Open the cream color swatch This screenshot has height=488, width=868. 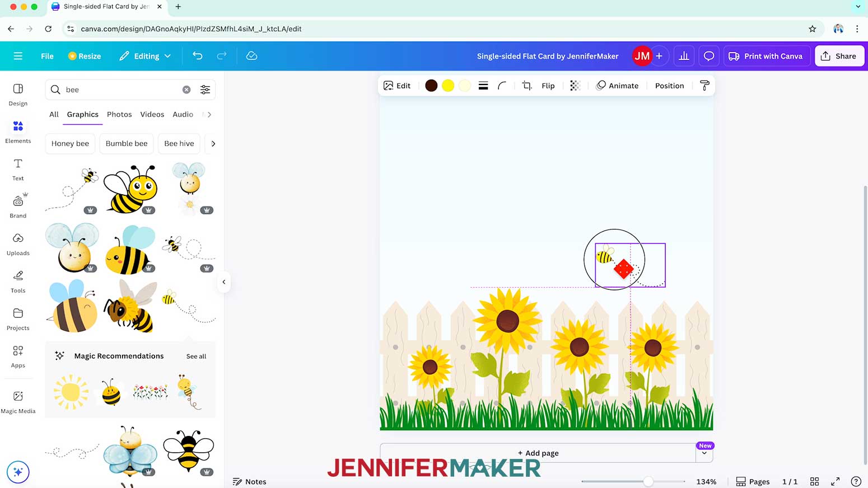(x=465, y=86)
